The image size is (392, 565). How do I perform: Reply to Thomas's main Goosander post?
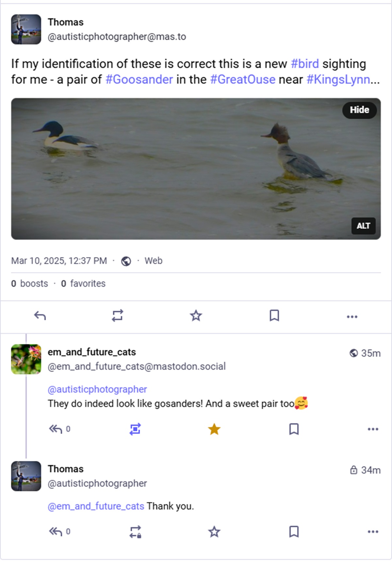pyautogui.click(x=40, y=316)
